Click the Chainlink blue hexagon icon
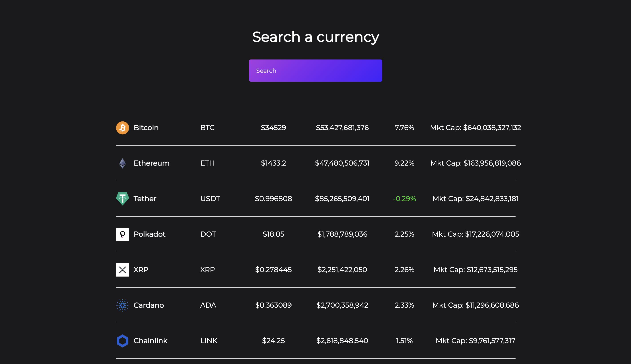631x364 pixels. click(x=123, y=341)
